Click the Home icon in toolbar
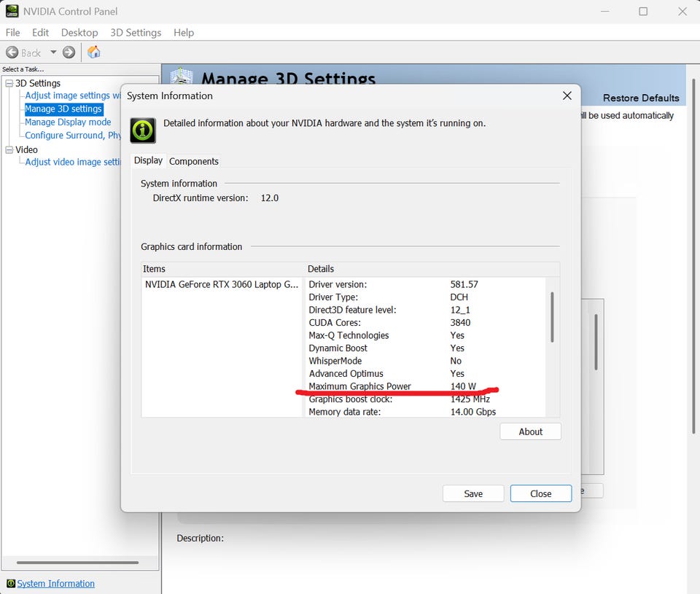Image resolution: width=700 pixels, height=594 pixels. [94, 52]
